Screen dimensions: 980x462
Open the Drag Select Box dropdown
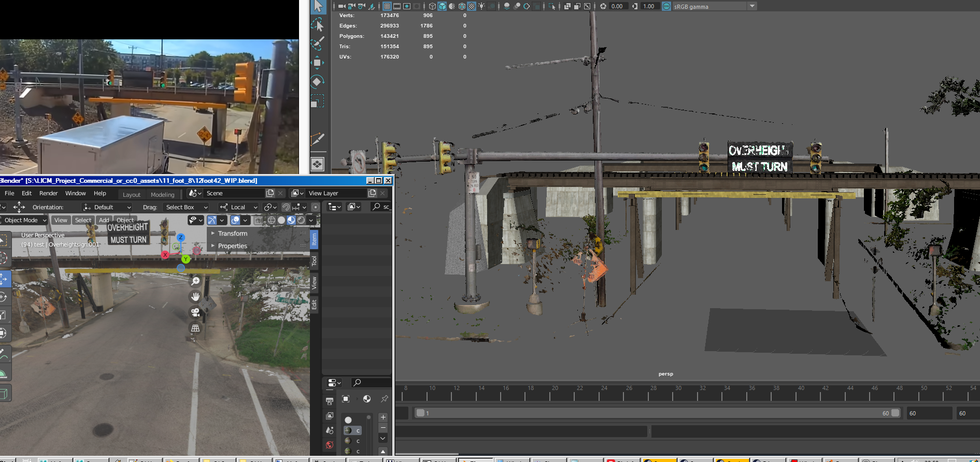tap(187, 207)
